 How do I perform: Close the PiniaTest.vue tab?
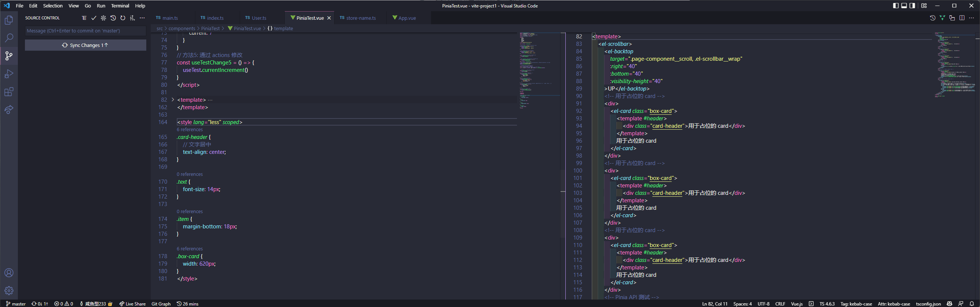329,18
